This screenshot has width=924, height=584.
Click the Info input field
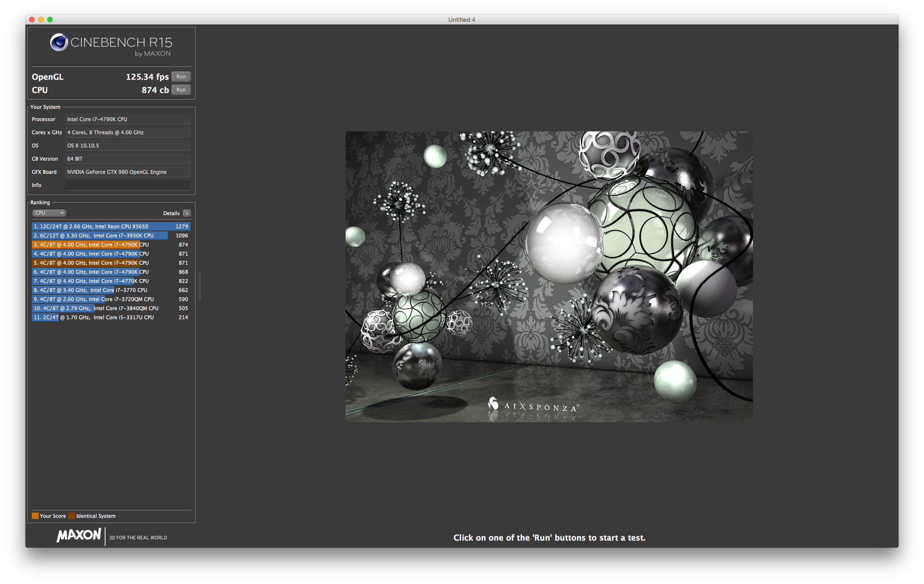pyautogui.click(x=128, y=185)
